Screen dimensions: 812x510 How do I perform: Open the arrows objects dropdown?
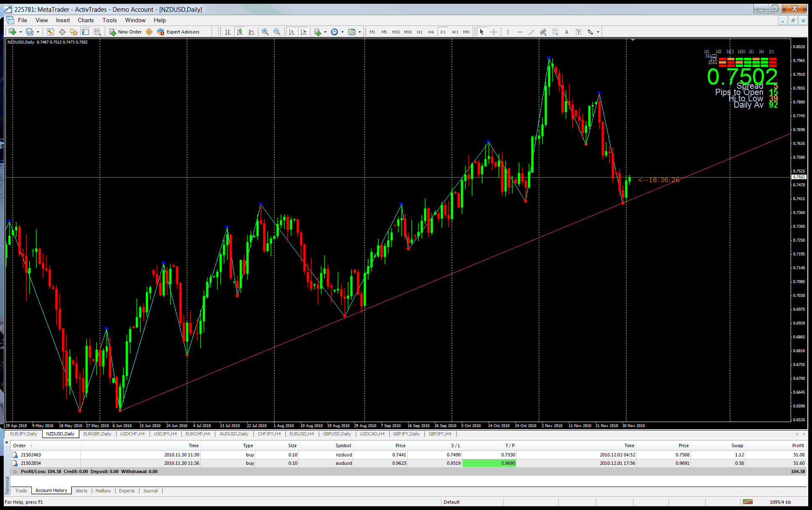click(598, 32)
